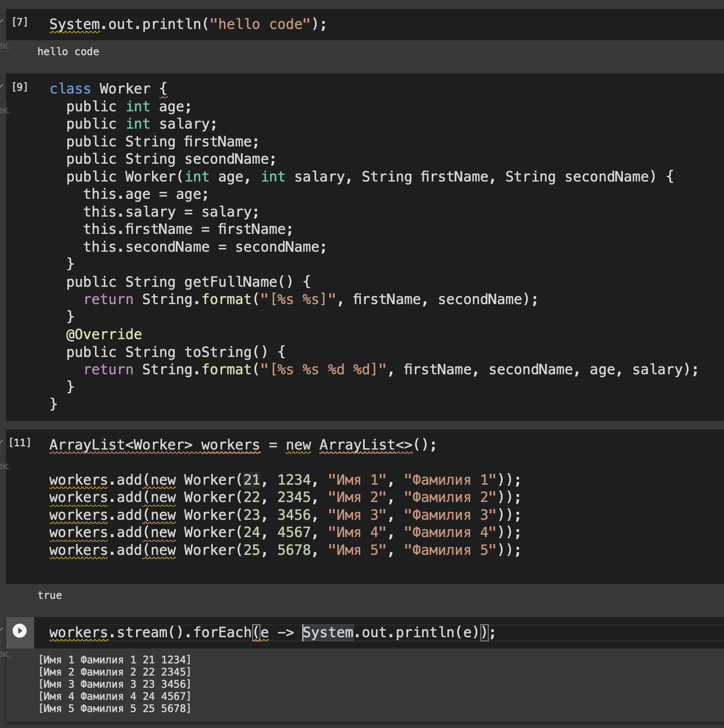The width and height of the screenshot is (724, 728).
Task: Click the Worker constructor signature line
Action: point(369,177)
